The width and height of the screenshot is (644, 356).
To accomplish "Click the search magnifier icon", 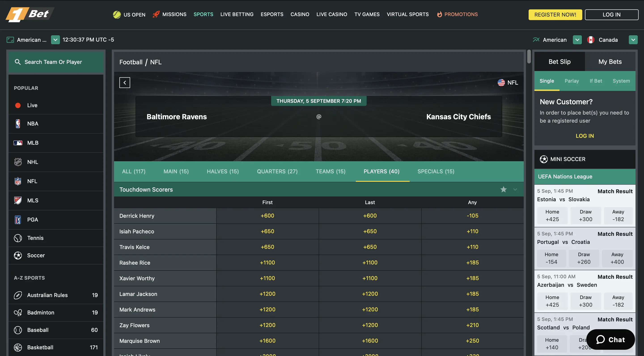I will tap(17, 62).
